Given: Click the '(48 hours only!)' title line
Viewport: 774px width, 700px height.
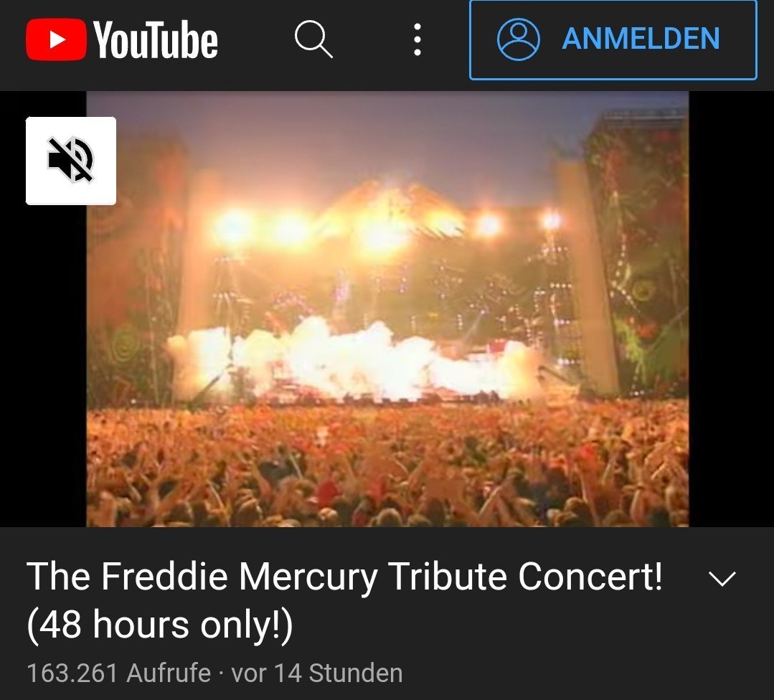Looking at the screenshot, I should pos(159,625).
